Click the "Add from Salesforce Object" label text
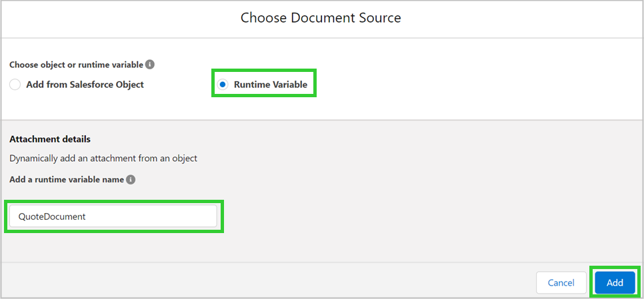644x299 pixels. 85,85
